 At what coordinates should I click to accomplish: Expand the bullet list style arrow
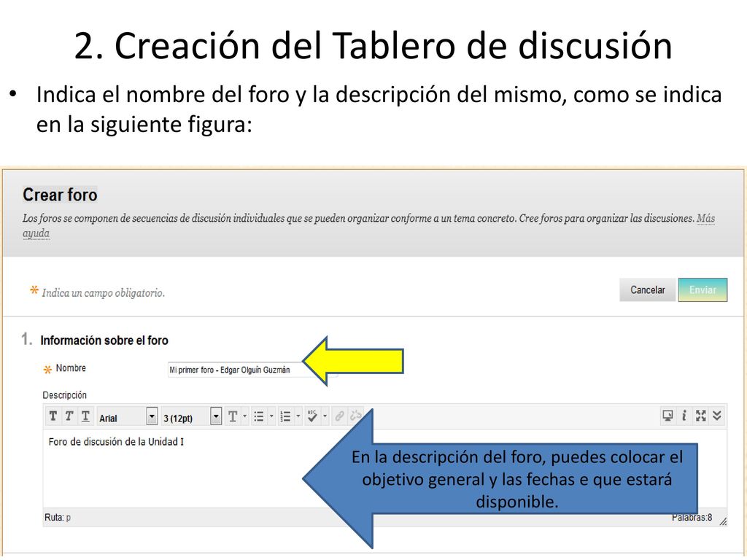click(x=271, y=416)
